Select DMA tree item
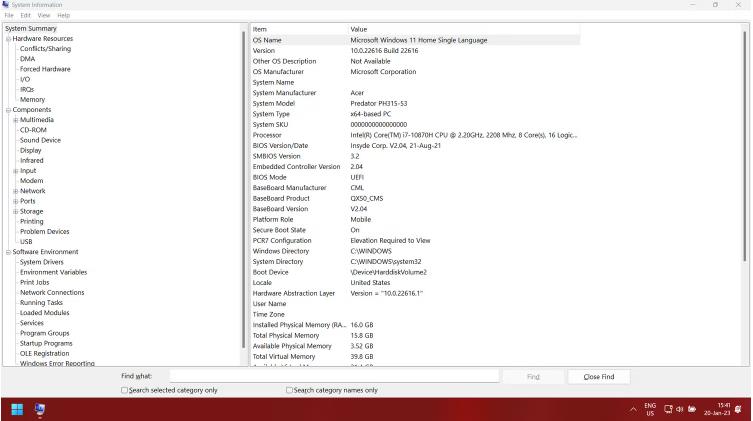The height and width of the screenshot is (421, 753). tap(27, 59)
